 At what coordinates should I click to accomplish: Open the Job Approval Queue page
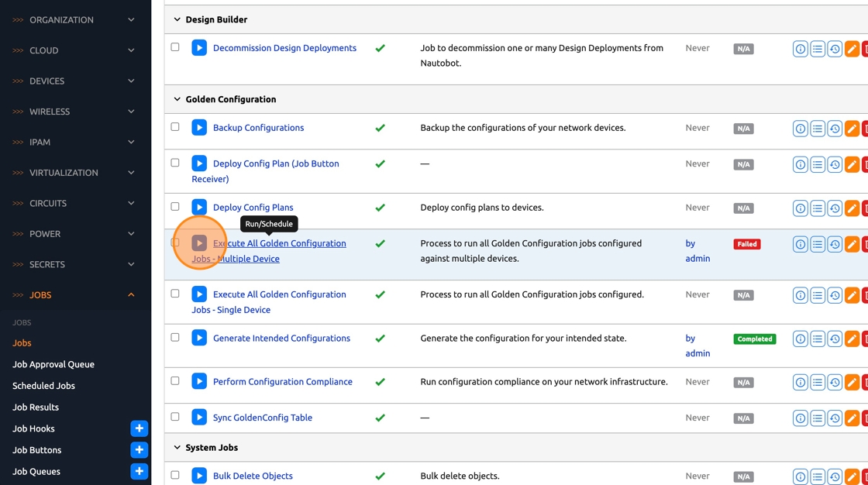click(x=53, y=364)
